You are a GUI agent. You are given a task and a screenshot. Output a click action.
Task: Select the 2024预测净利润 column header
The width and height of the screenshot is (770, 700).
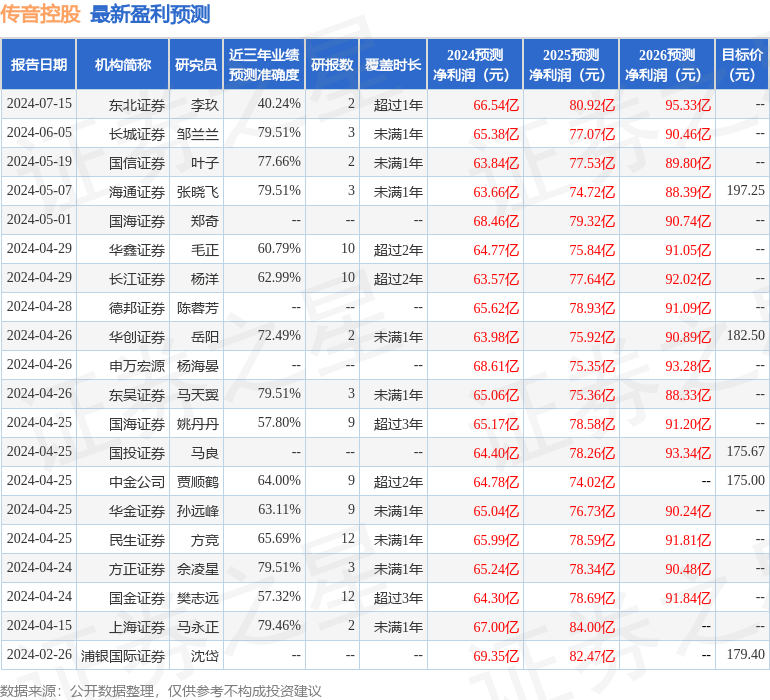coord(475,64)
